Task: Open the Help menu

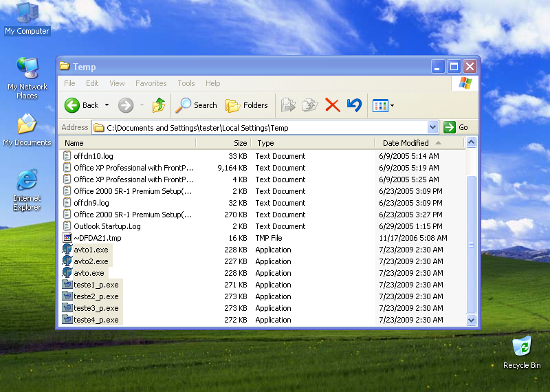Action: point(212,83)
